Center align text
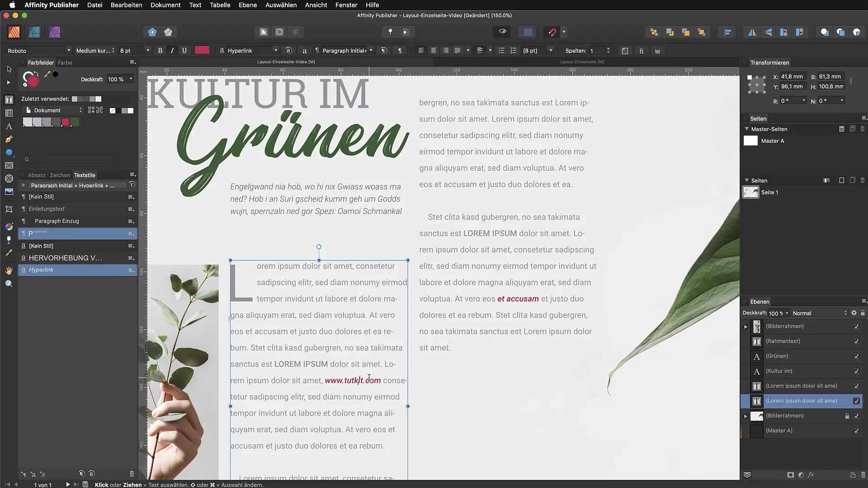 (x=433, y=51)
